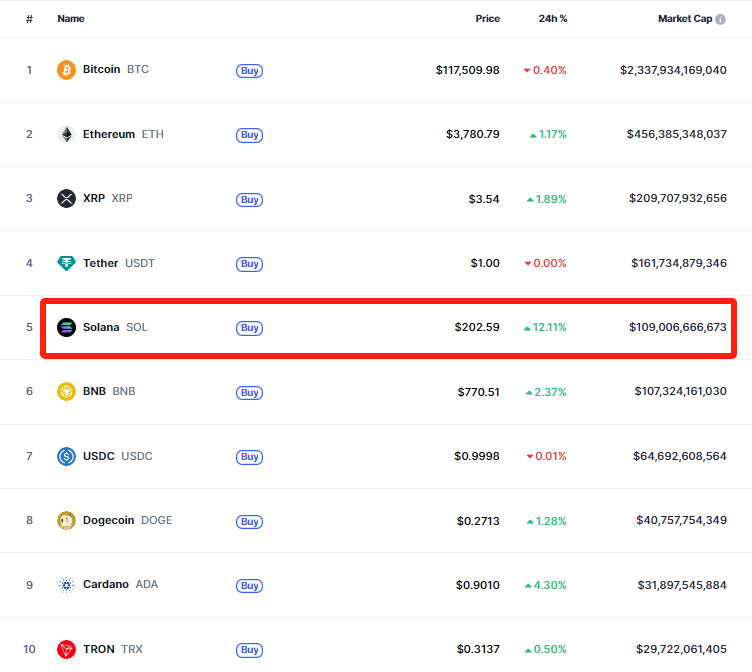Image resolution: width=752 pixels, height=672 pixels.
Task: Open the BNB name link
Action: pos(109,391)
